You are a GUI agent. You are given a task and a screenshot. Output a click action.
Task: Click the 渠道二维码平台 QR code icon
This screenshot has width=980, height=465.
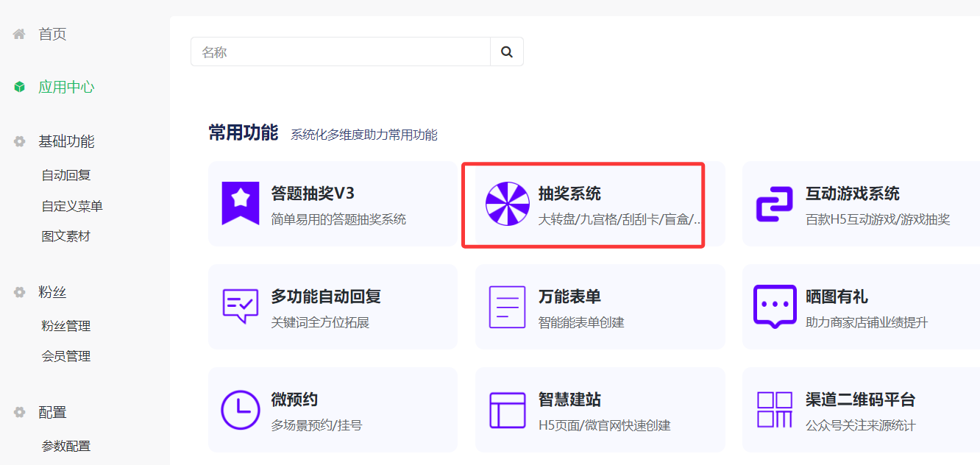[x=773, y=409]
